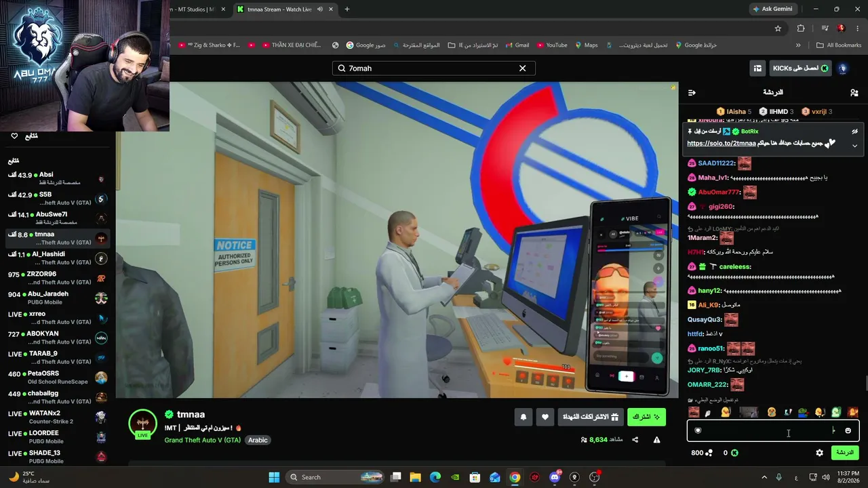Click the Get KICKs button
This screenshot has height=488, width=868.
click(x=800, y=68)
